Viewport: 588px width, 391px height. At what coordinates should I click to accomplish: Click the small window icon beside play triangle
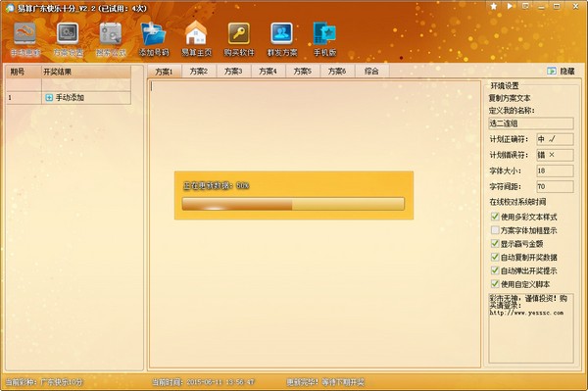[525, 7]
